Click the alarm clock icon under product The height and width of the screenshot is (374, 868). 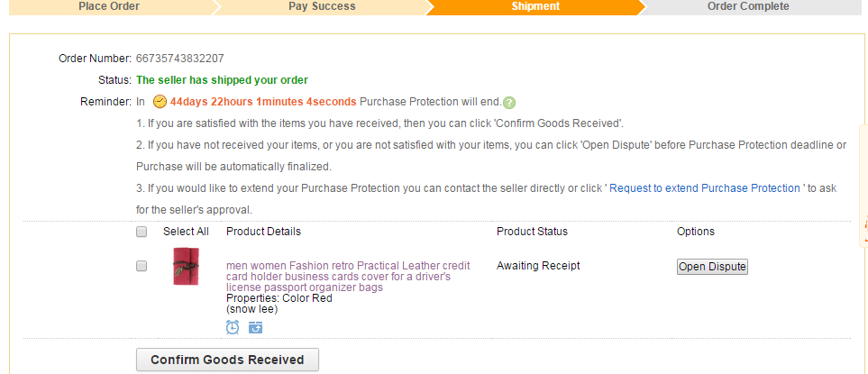[233, 327]
